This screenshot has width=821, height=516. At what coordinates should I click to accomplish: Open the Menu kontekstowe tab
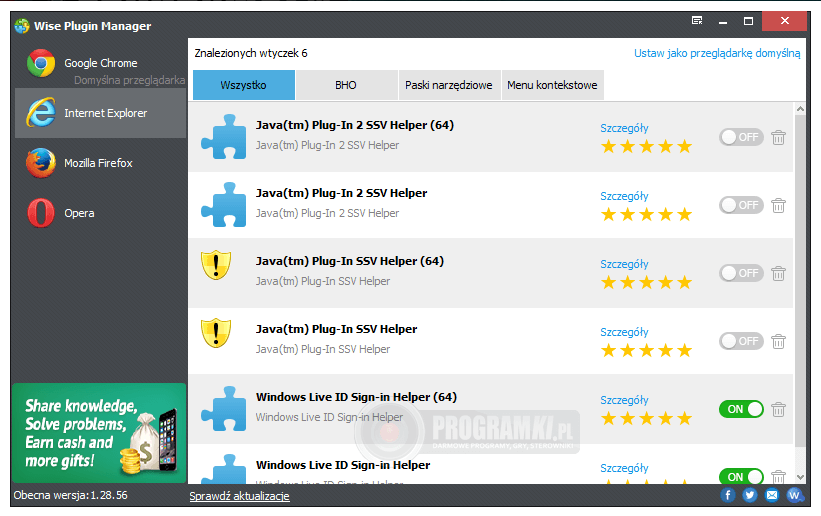pos(552,85)
